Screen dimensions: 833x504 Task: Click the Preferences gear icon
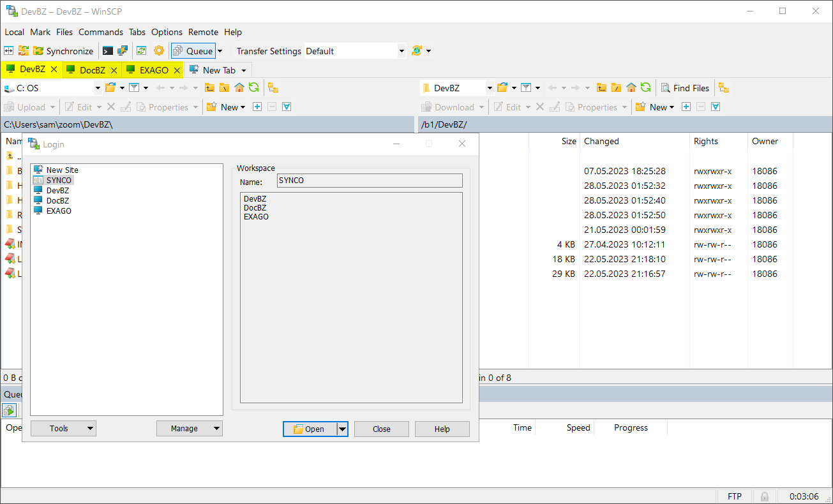[159, 51]
